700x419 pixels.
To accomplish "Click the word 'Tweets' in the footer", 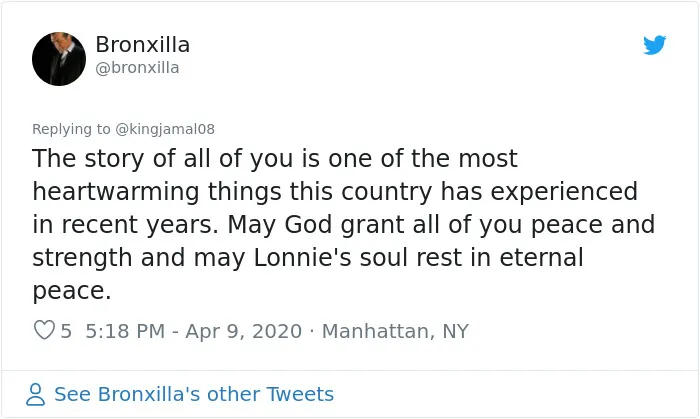I will [x=300, y=394].
